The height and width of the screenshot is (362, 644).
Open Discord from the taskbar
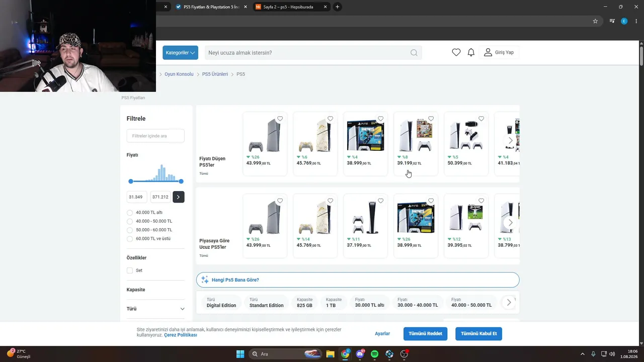360,354
